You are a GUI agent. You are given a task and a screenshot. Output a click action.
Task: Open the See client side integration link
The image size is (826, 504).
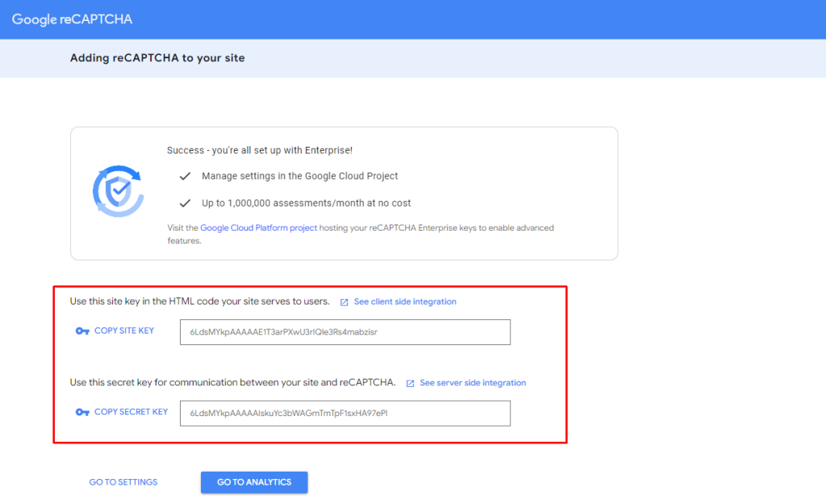coord(405,302)
